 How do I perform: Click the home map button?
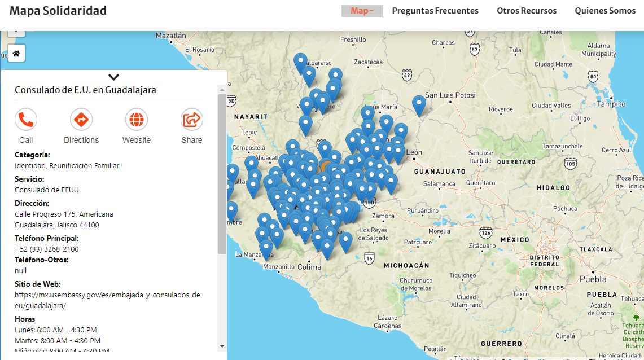click(x=16, y=54)
